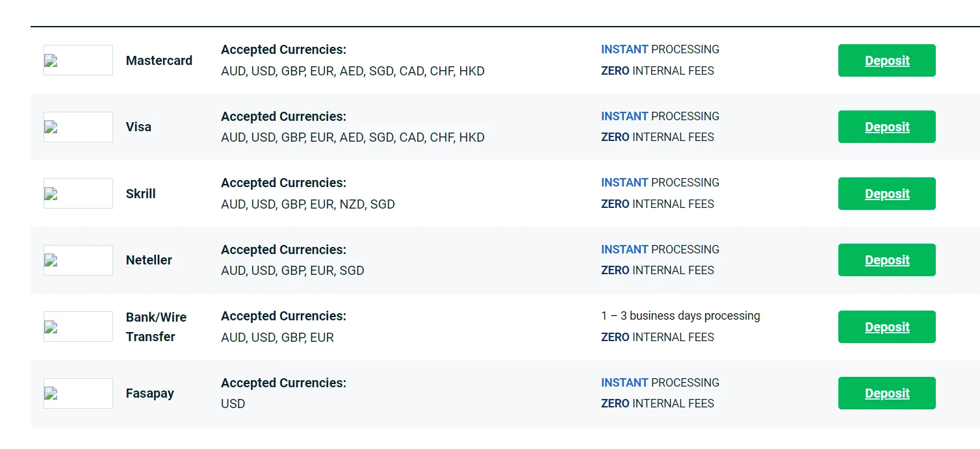Click the Bank/Wire Transfer logo image
The width and height of the screenshot is (980, 449).
point(78,327)
